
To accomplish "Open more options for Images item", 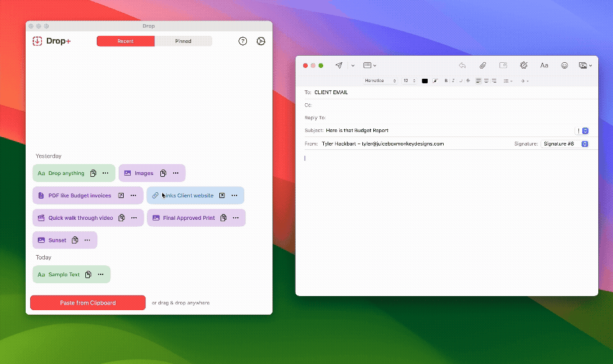I will [x=176, y=173].
